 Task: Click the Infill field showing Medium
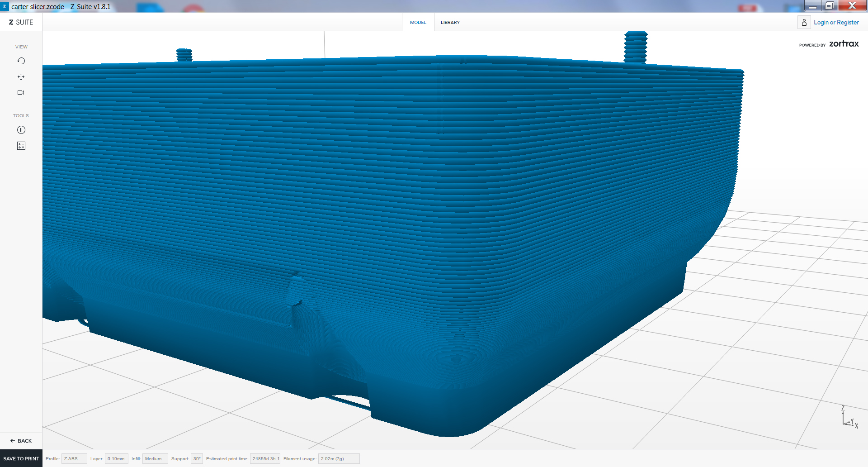pyautogui.click(x=155, y=459)
